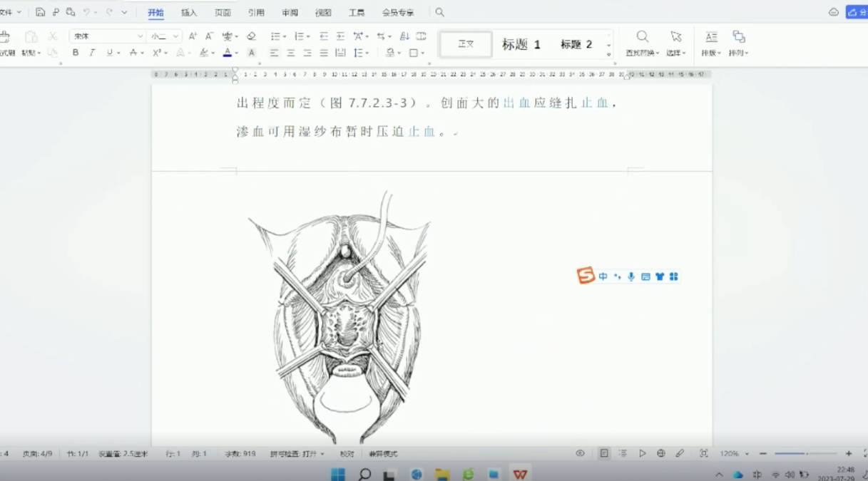Click the center alignment icon
Screen dimensions: 868x481
coord(291,53)
